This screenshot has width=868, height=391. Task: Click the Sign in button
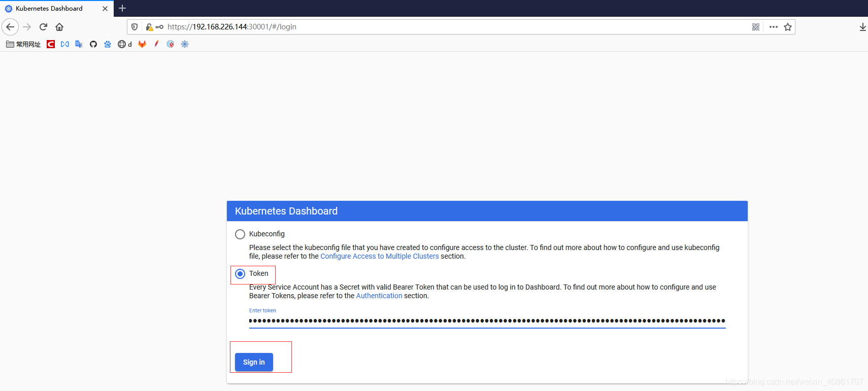(x=254, y=362)
